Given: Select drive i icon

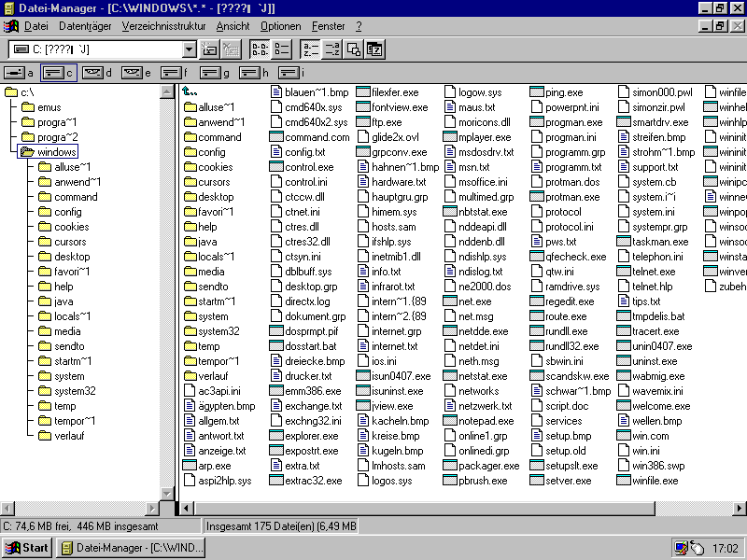Looking at the screenshot, I should (x=289, y=73).
